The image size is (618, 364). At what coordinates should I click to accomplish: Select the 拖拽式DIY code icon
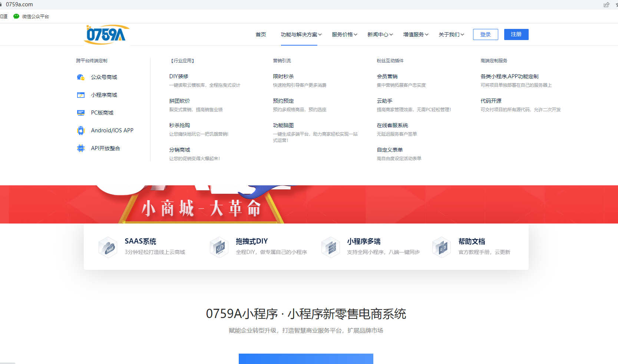[x=219, y=247]
